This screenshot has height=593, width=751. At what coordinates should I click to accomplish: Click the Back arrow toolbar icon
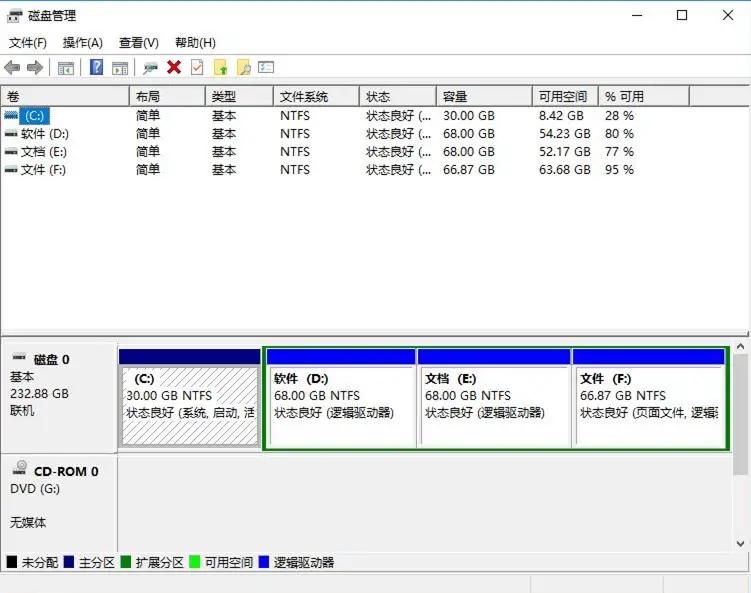click(12, 68)
